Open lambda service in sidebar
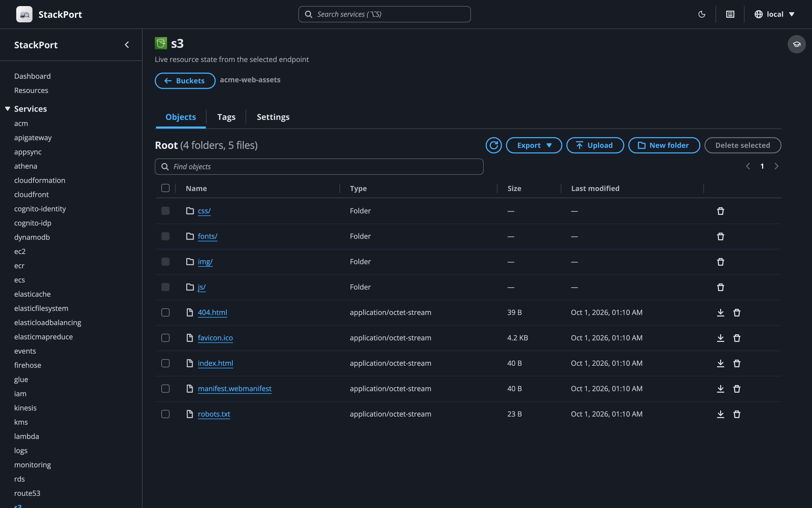 (27, 436)
